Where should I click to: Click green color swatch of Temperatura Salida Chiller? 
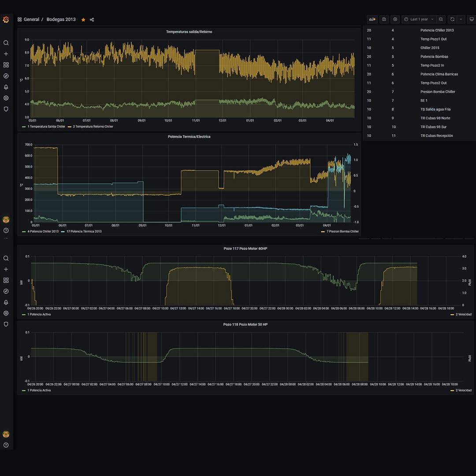[24, 127]
